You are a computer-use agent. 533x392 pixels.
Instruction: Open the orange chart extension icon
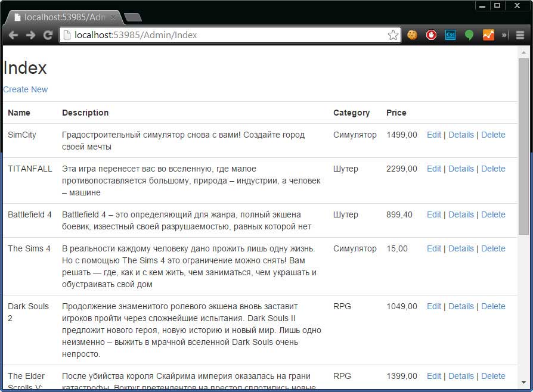coord(488,35)
